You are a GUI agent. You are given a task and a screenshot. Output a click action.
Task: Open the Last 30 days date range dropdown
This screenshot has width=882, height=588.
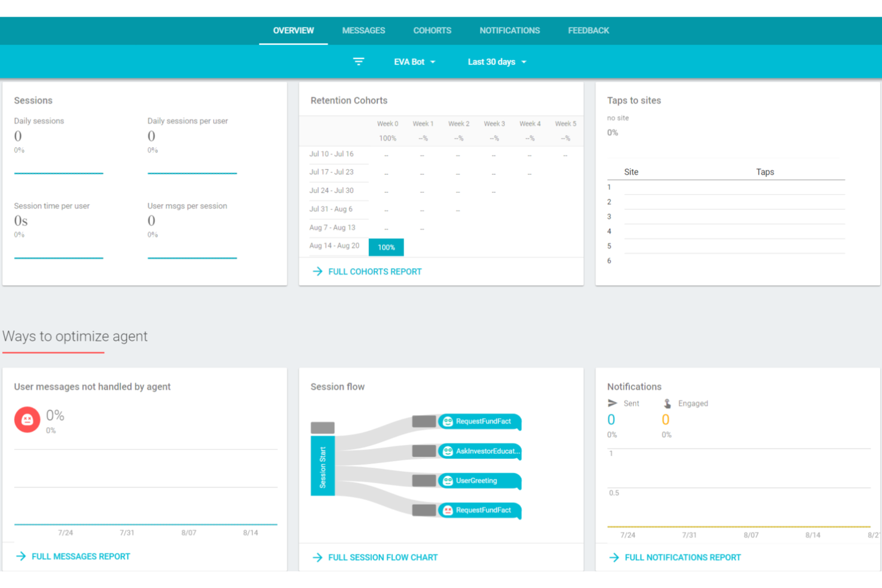tap(496, 61)
